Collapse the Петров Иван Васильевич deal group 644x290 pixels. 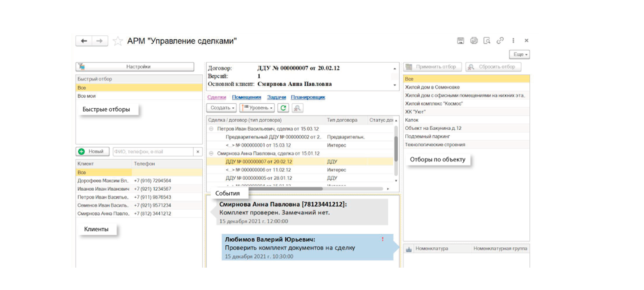point(211,129)
